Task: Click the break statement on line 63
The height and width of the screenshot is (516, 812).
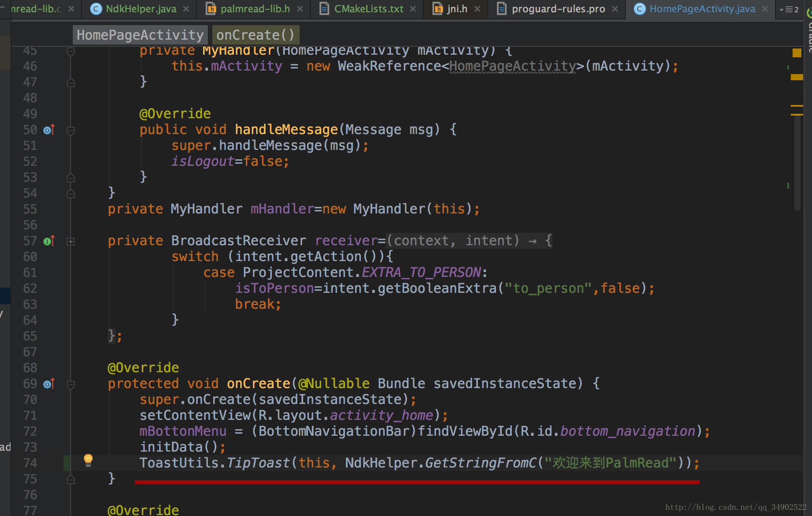Action: [255, 304]
